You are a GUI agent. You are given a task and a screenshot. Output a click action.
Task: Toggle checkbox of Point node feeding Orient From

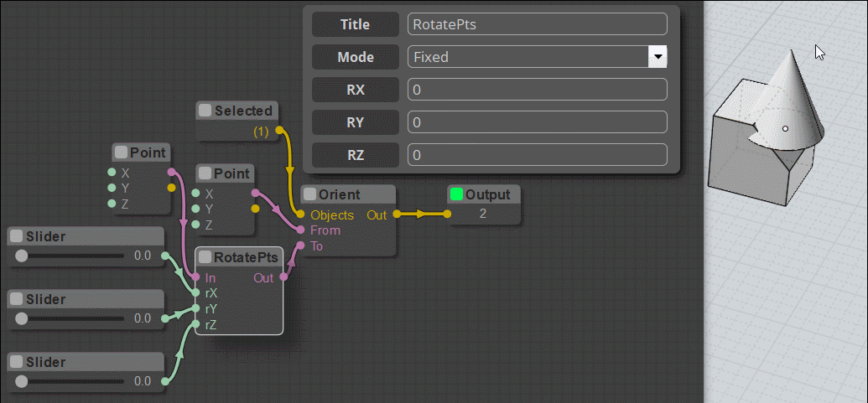tap(205, 173)
